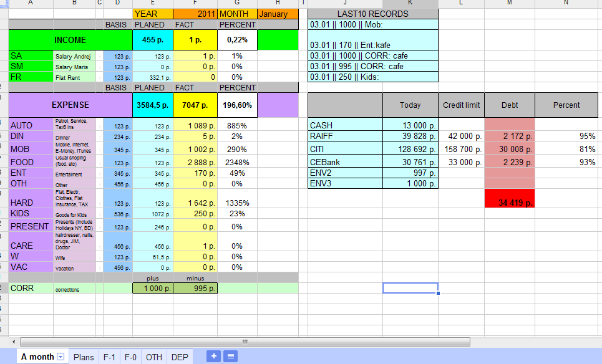The width and height of the screenshot is (602, 364).
Task: Switch to the Plans sheet tab
Action: coord(84,357)
